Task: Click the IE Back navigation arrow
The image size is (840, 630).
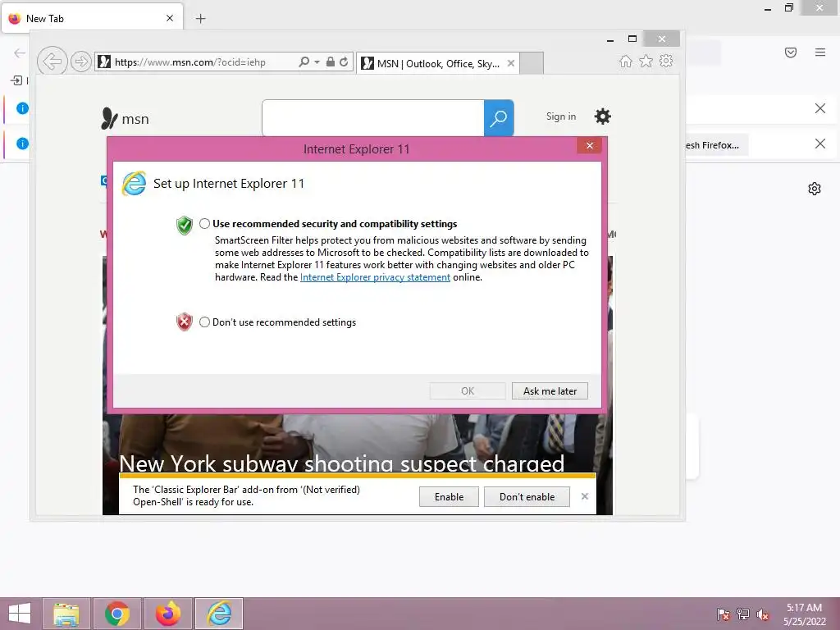Action: [x=52, y=62]
